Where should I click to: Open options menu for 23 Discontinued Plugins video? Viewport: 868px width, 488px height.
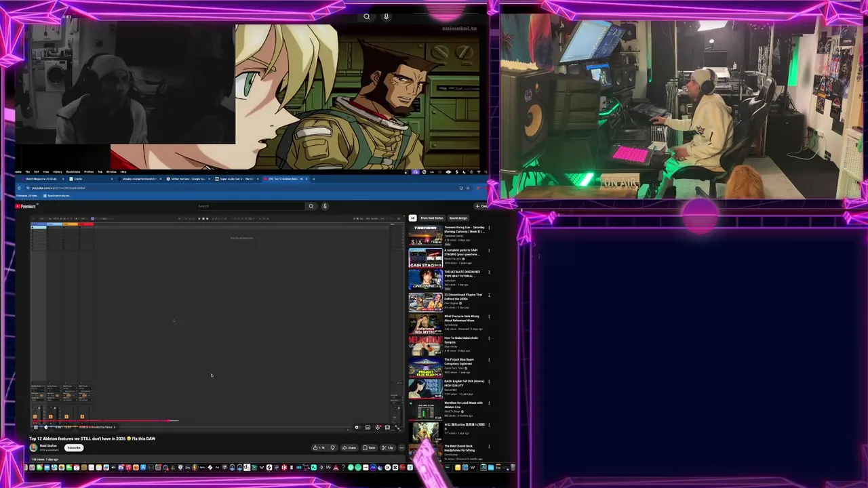coord(489,294)
